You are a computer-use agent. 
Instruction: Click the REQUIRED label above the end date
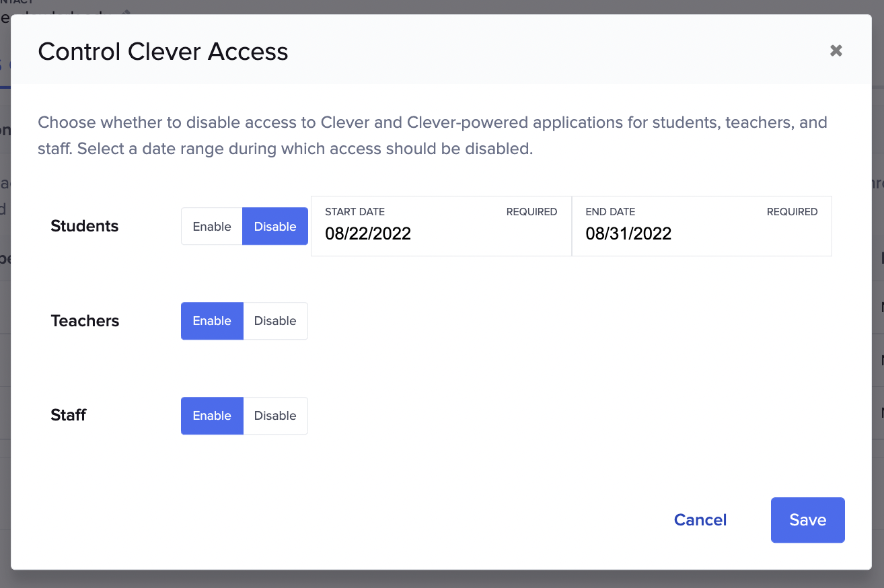click(x=792, y=211)
